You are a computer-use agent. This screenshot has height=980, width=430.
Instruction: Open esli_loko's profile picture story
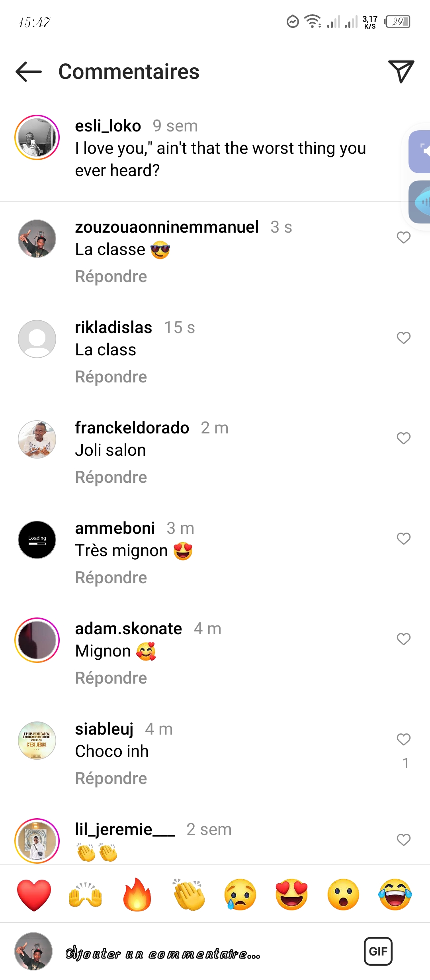pos(37,137)
